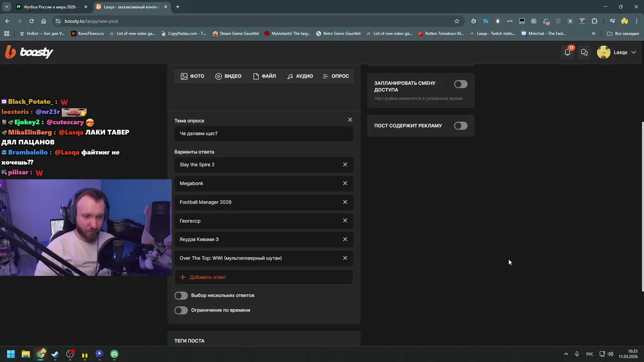Open the apps grid in bookmarks bar

7,34
